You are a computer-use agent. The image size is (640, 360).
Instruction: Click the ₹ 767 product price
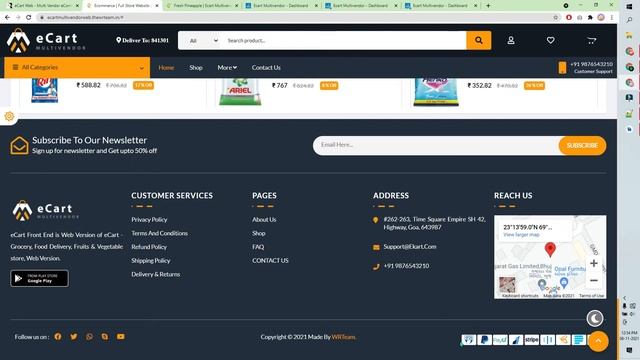(280, 85)
